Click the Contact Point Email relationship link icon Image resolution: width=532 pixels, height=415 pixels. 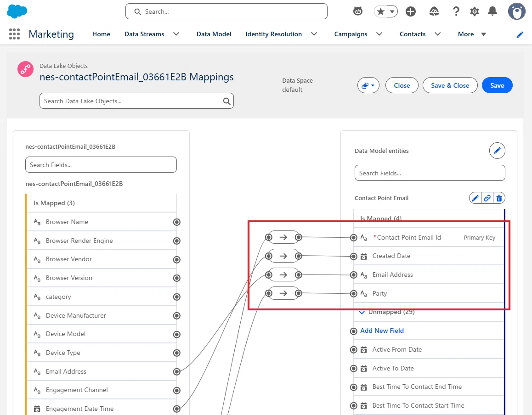[487, 198]
